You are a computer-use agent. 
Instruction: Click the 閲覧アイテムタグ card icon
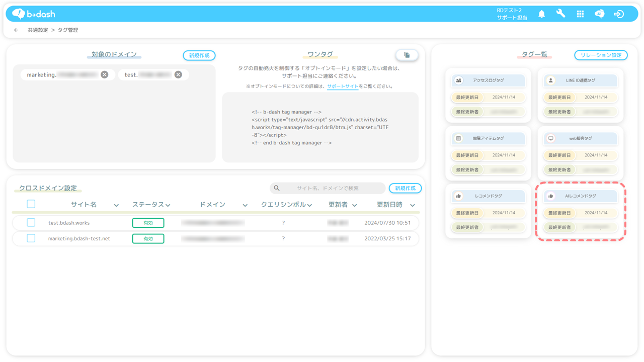[x=458, y=138]
